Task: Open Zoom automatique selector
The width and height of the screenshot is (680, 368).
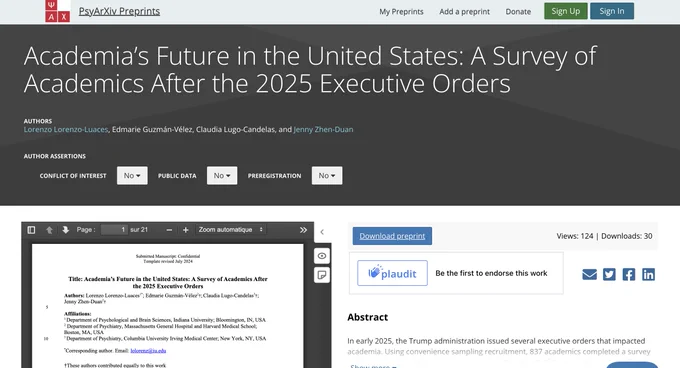Action: click(231, 230)
